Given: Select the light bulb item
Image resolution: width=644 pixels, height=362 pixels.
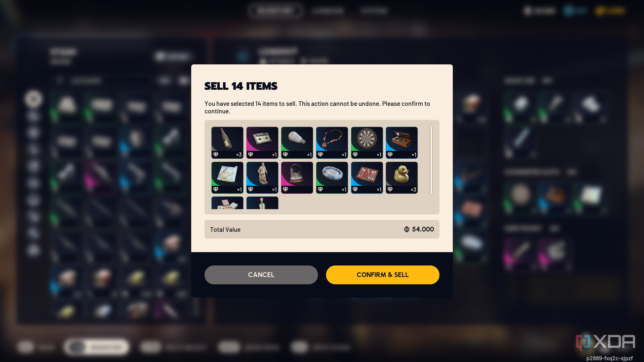Looking at the screenshot, I should (297, 143).
